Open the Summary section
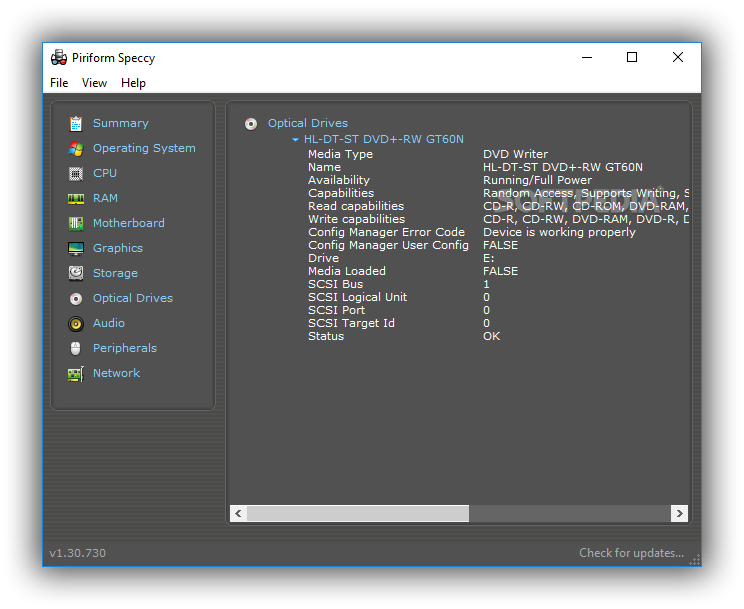Viewport: 744px width, 609px height. tap(121, 123)
